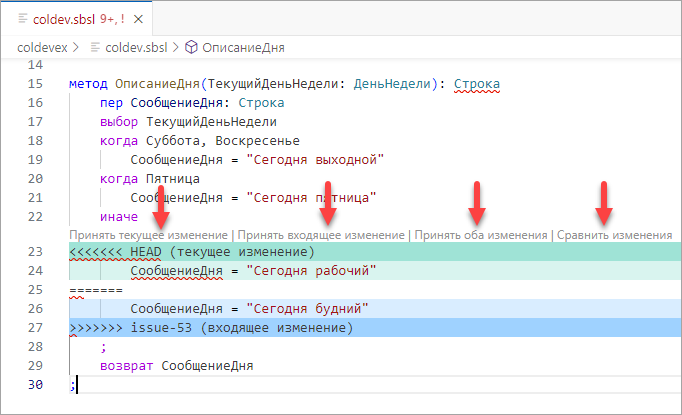Expand the ОписаниеДня breadcrumb symbol
The image size is (682, 415).
point(242,46)
